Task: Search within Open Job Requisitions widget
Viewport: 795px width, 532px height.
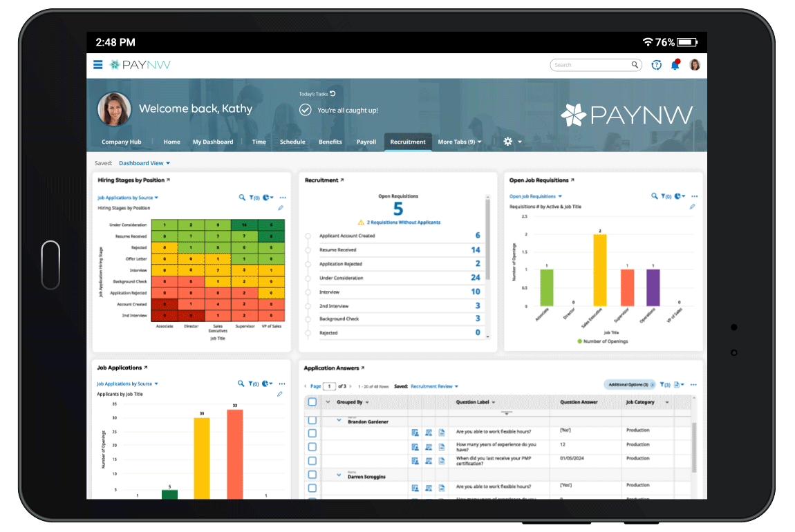Action: click(x=654, y=196)
